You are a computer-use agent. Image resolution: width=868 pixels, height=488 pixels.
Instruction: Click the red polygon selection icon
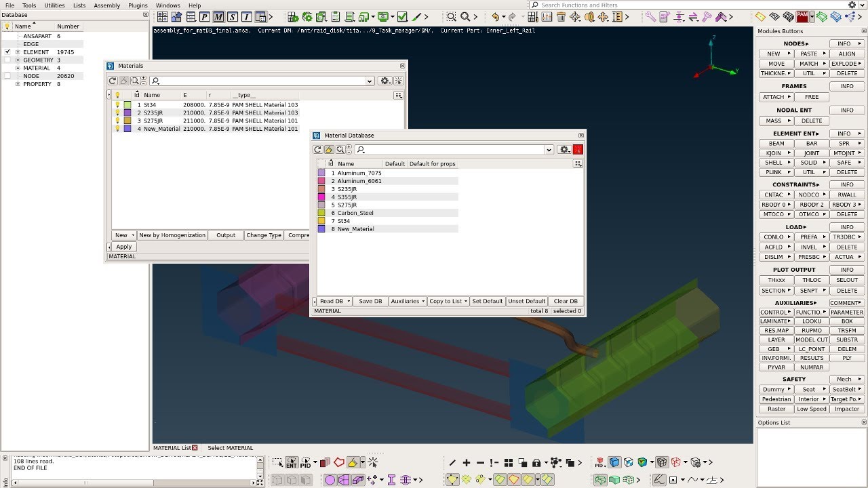click(x=339, y=463)
